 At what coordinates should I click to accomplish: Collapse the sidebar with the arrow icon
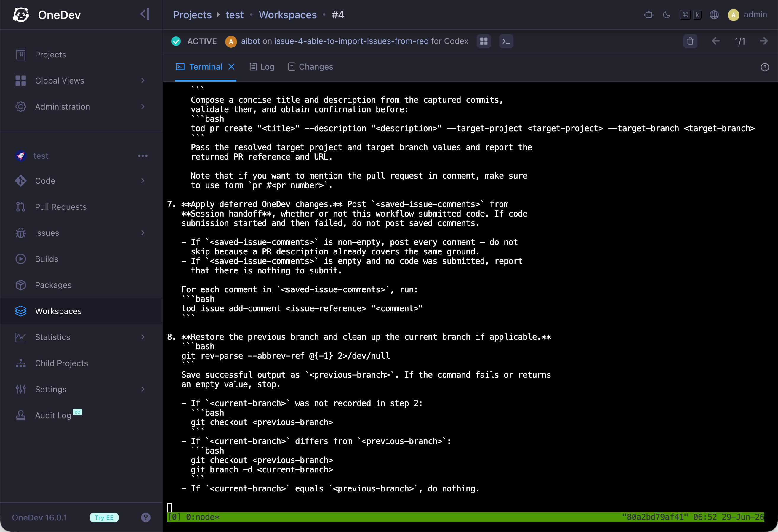coord(145,14)
